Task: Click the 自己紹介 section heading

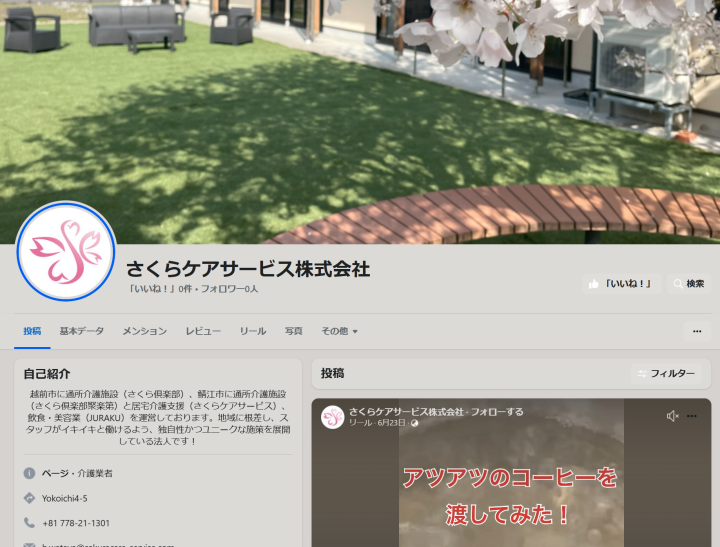Action: point(47,374)
